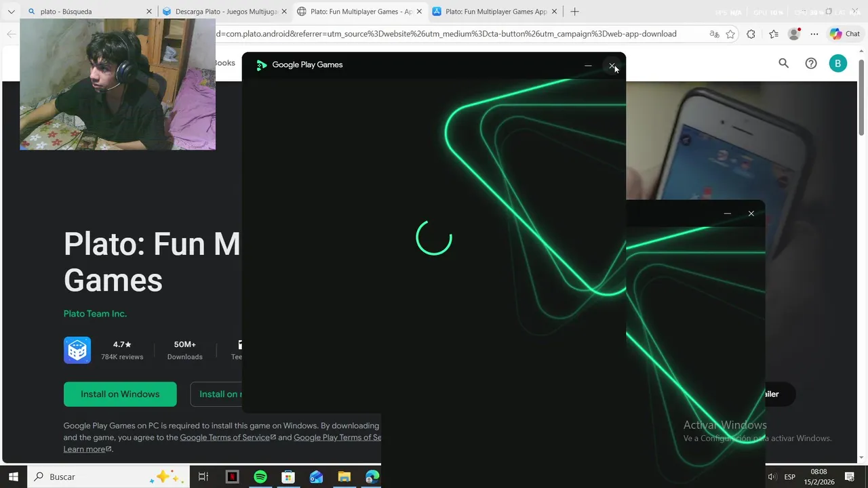The image size is (868, 488).
Task: Open the Google Play Terms of Service link
Action: (x=337, y=438)
